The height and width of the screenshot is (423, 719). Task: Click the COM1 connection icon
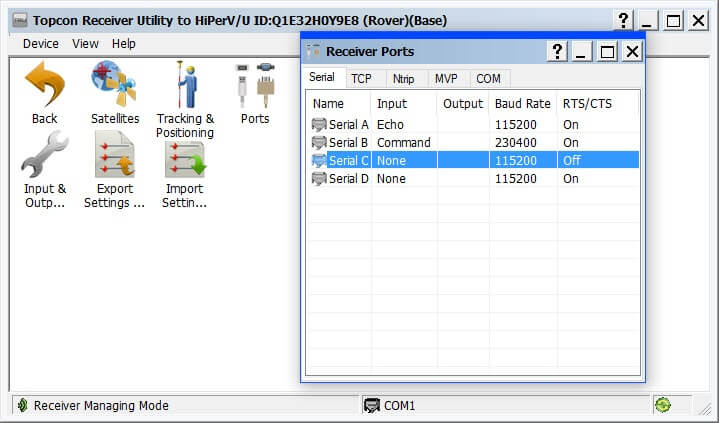pos(372,406)
